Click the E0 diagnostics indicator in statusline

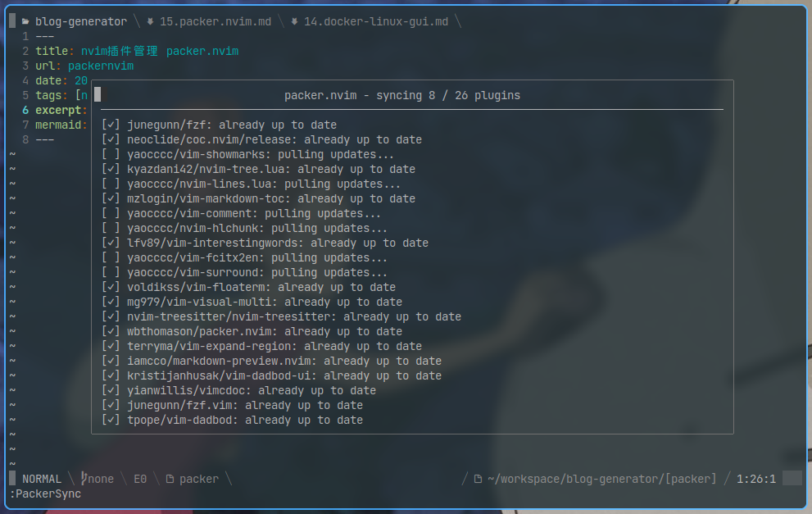click(140, 478)
